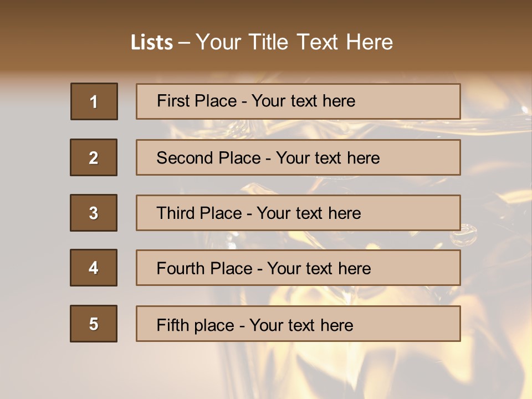Select the 'Fifth place' text bar
The image size is (532, 399).
tap(298, 324)
